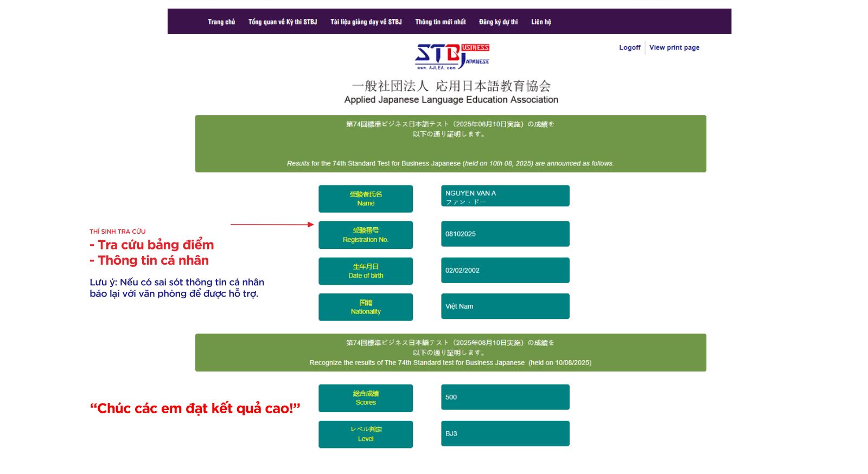Click the Date of birth label

click(x=366, y=271)
